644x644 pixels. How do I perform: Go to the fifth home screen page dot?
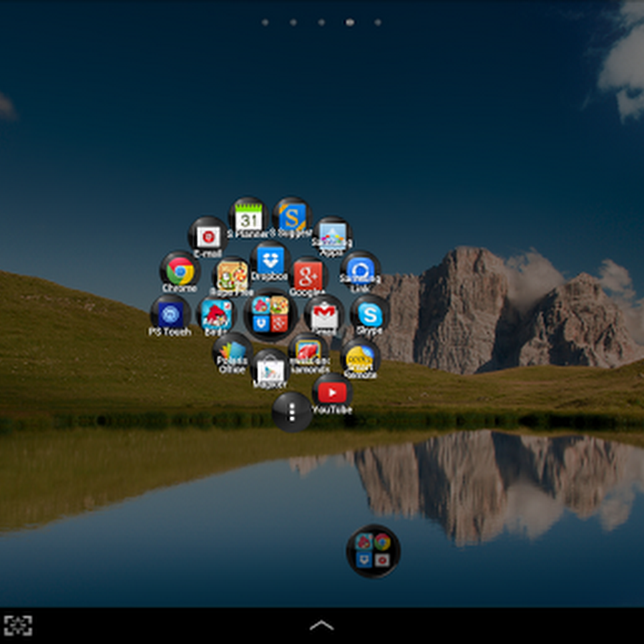coord(378,22)
